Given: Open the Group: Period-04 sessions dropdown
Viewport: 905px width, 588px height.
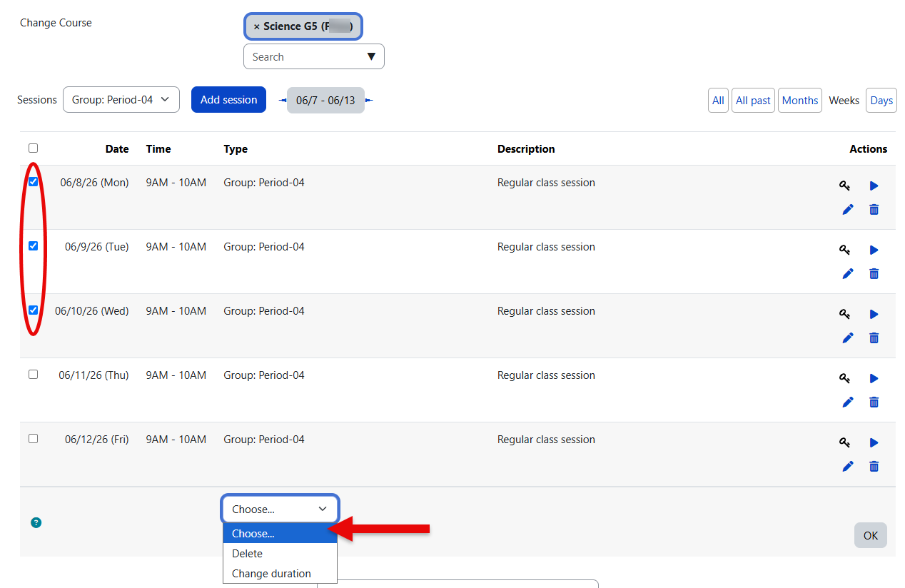Looking at the screenshot, I should [121, 100].
